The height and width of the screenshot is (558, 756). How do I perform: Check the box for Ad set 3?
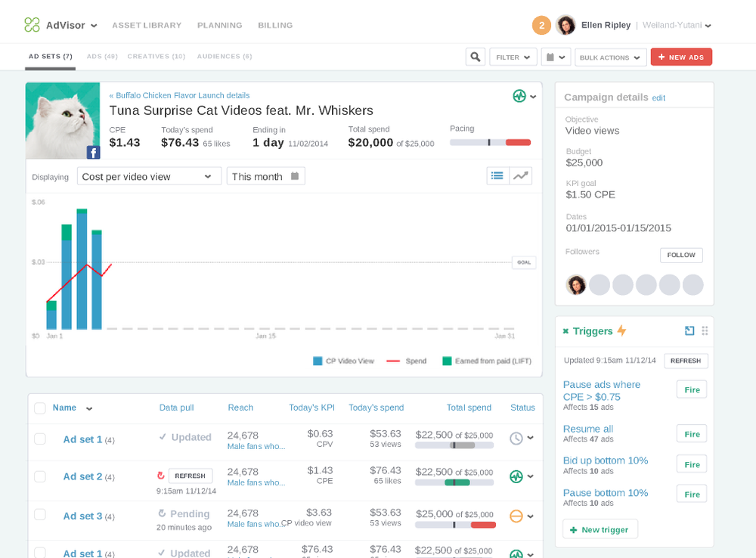[40, 515]
